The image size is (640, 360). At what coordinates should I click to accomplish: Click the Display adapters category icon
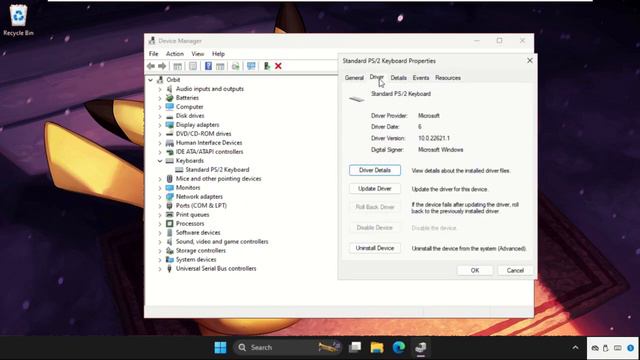[x=170, y=125]
